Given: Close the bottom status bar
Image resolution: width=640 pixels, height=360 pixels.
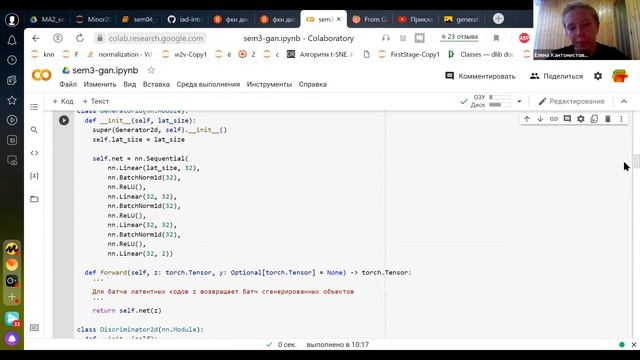Looking at the screenshot, I should pyautogui.click(x=633, y=345).
